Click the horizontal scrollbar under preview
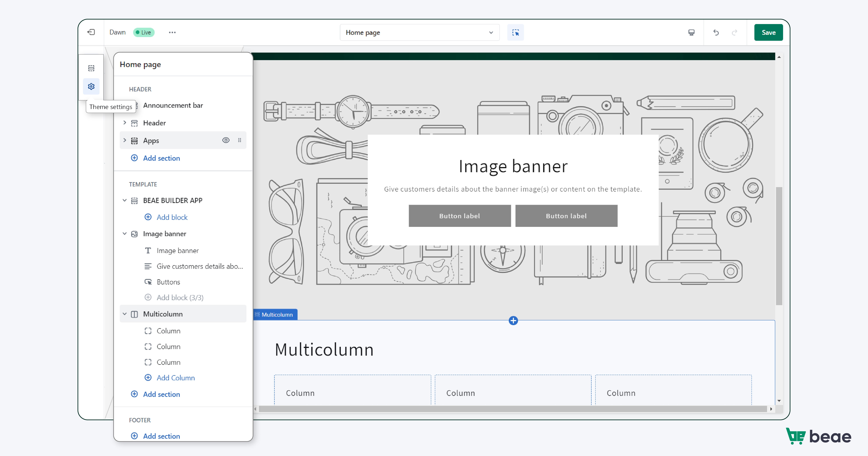 [x=512, y=409]
